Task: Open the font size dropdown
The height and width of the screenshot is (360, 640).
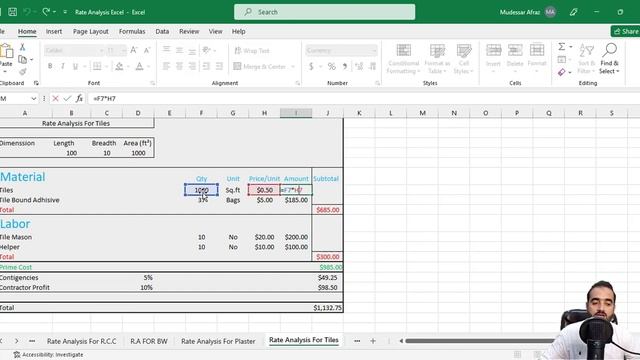Action: 123,51
